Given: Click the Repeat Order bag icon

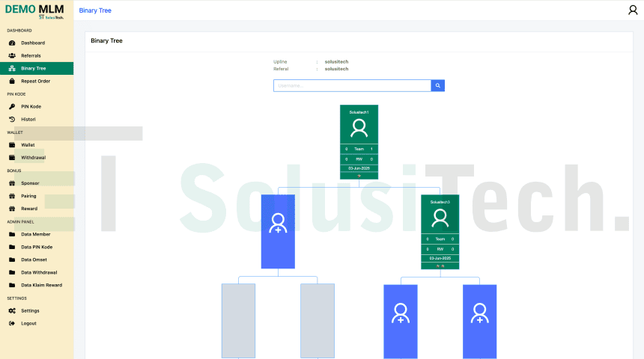Looking at the screenshot, I should (12, 81).
